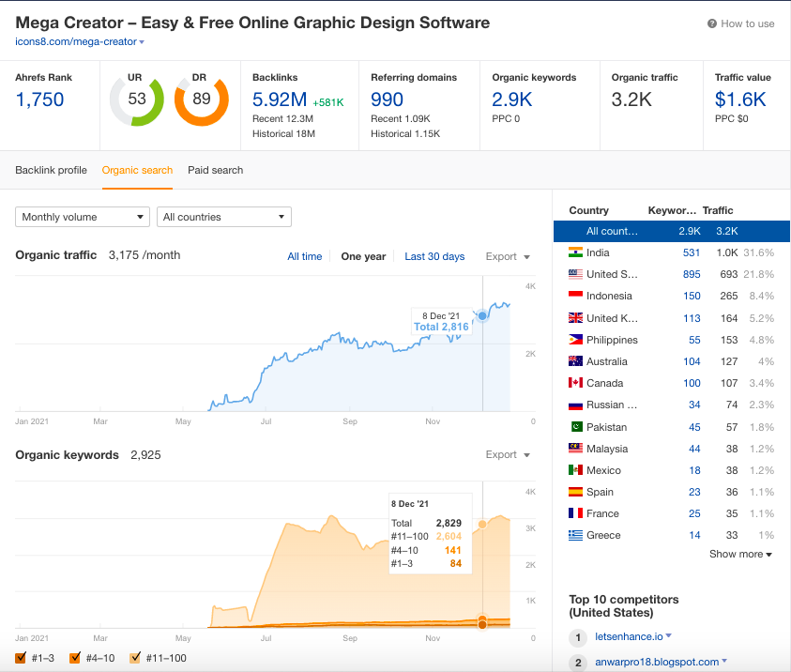
Task: Visit competitor anwarpro18.blogspot.com link
Action: tap(657, 662)
